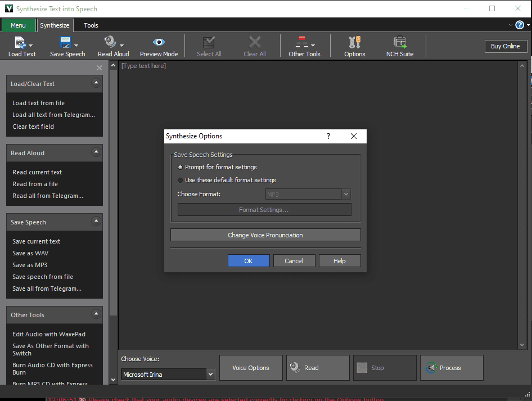This screenshot has width=532, height=401.
Task: Select Prompt for format settings radio
Action: click(x=180, y=167)
